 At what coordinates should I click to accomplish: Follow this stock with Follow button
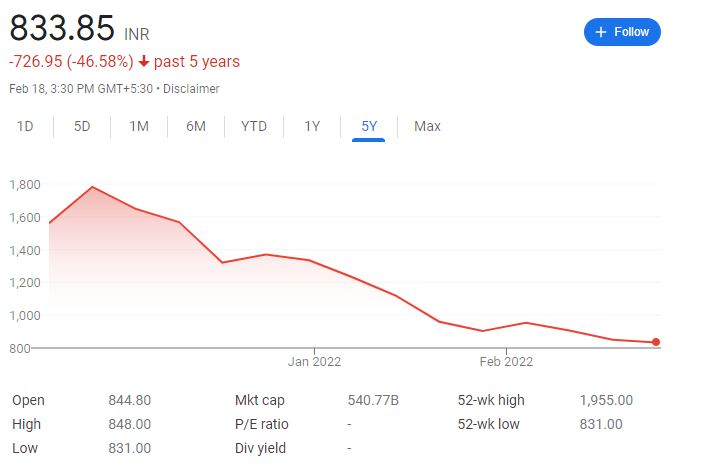(622, 32)
